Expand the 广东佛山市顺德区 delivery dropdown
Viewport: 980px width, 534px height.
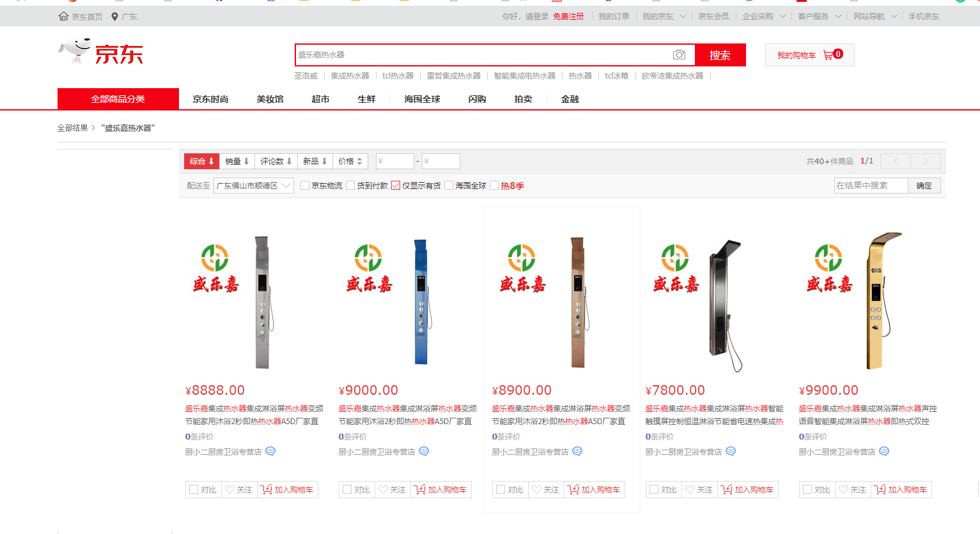[x=253, y=186]
